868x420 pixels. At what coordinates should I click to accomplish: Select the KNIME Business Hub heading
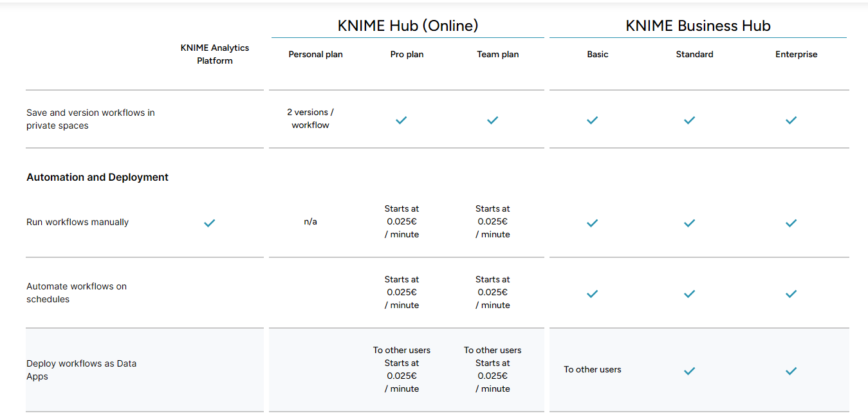click(698, 26)
